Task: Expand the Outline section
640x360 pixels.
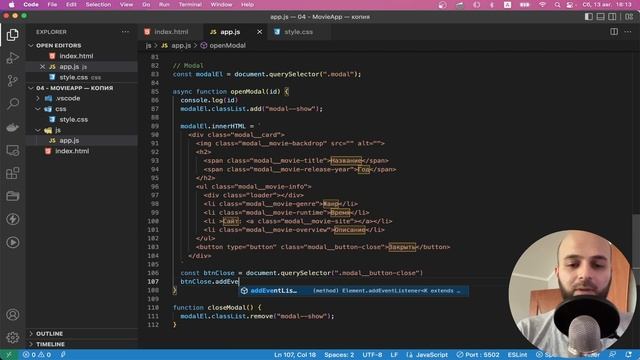Action: tap(31, 333)
